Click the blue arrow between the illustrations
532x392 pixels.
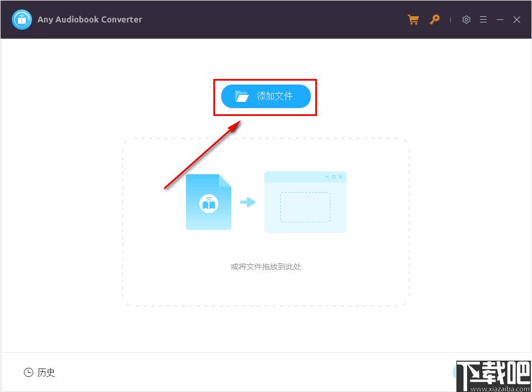pyautogui.click(x=248, y=202)
